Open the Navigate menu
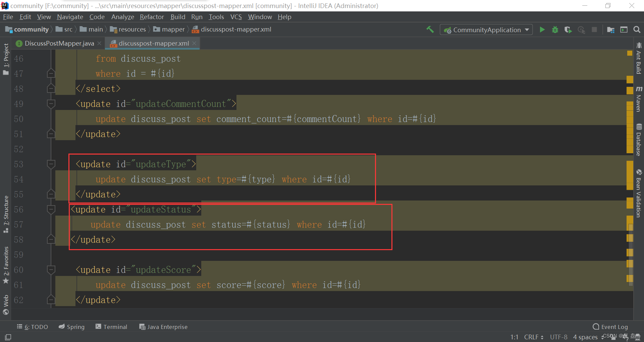Image resolution: width=644 pixels, height=342 pixels. point(70,17)
